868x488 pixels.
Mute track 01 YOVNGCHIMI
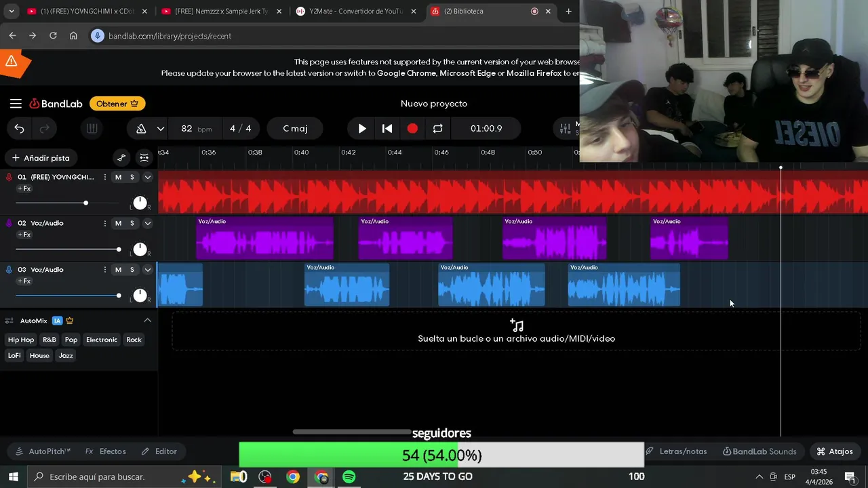[x=118, y=177]
